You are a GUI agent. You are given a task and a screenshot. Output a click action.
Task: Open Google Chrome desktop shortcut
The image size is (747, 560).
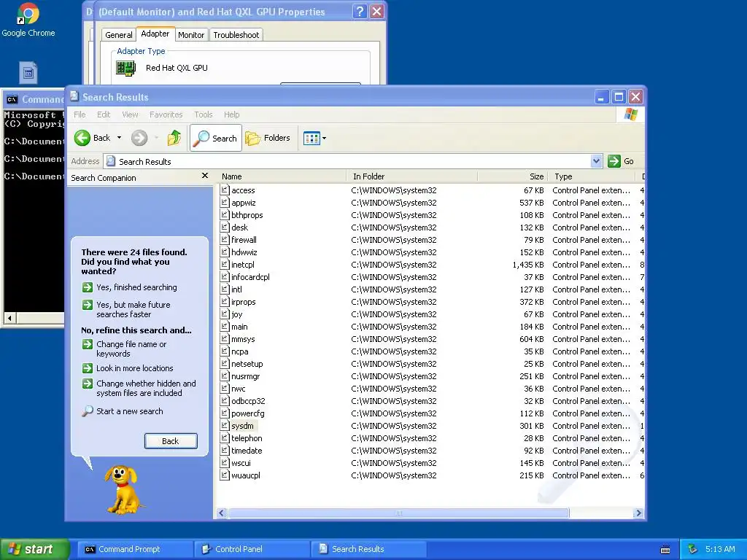pos(28,20)
